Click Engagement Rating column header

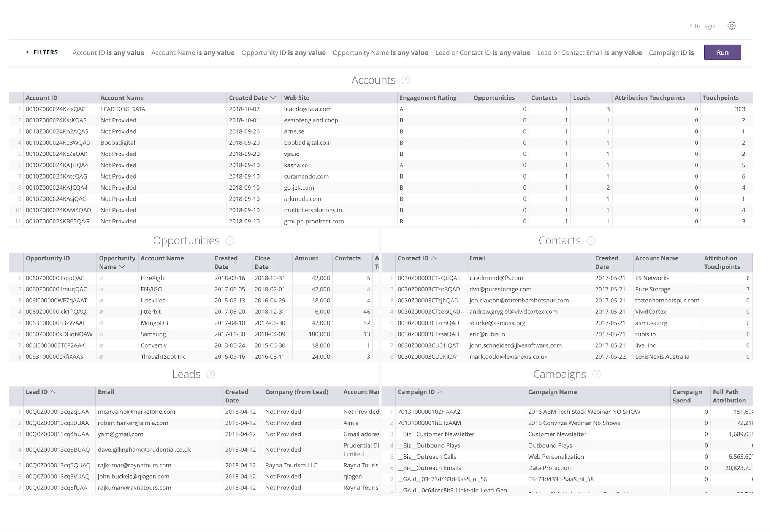tap(428, 98)
